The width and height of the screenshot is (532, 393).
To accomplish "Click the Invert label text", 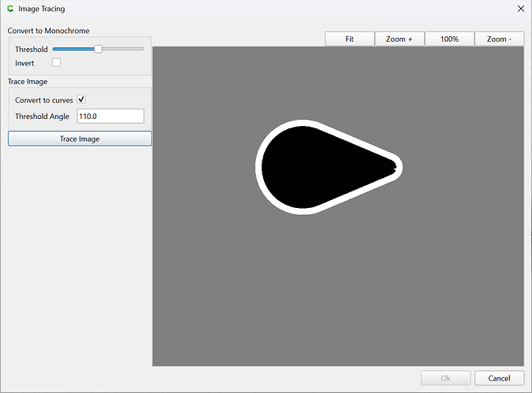I will (24, 64).
